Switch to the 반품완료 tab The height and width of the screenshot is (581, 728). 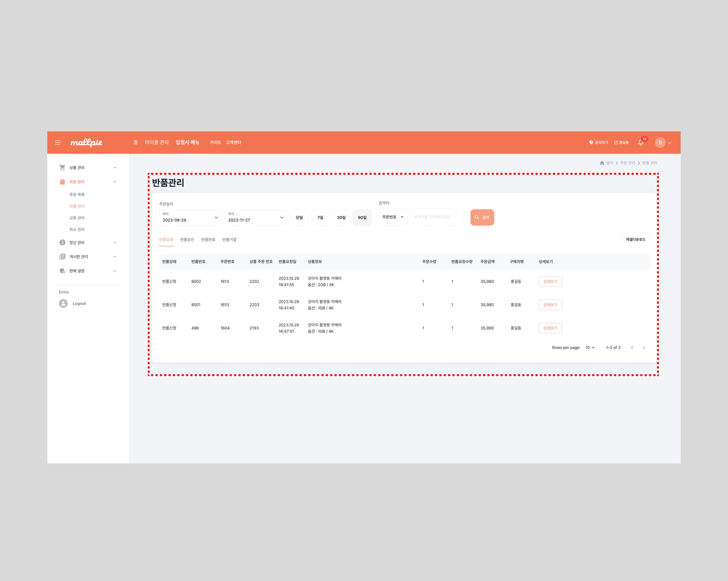pyautogui.click(x=208, y=240)
